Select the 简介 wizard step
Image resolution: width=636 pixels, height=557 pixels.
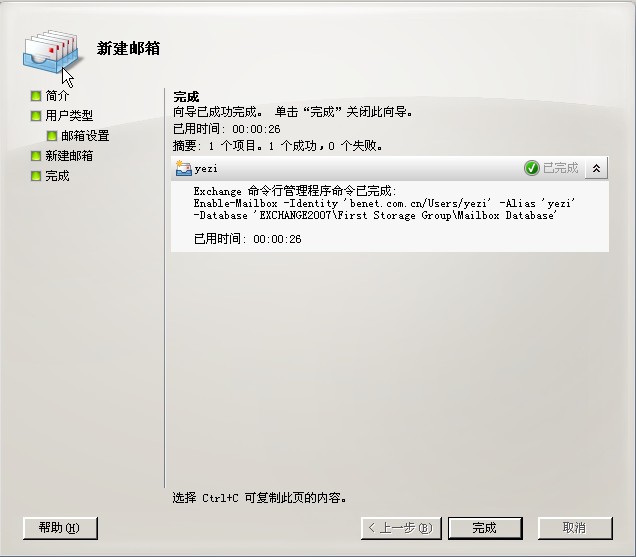(57, 96)
